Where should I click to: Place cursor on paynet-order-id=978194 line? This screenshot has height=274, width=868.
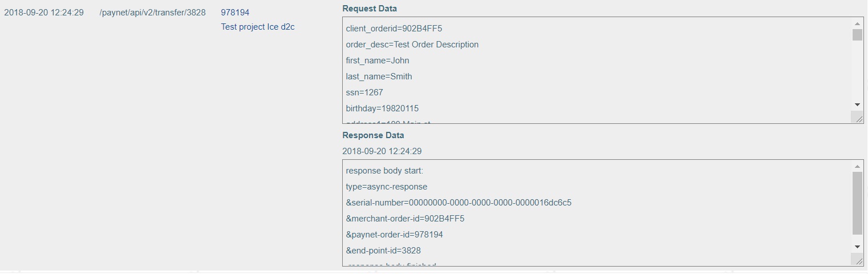pyautogui.click(x=394, y=235)
